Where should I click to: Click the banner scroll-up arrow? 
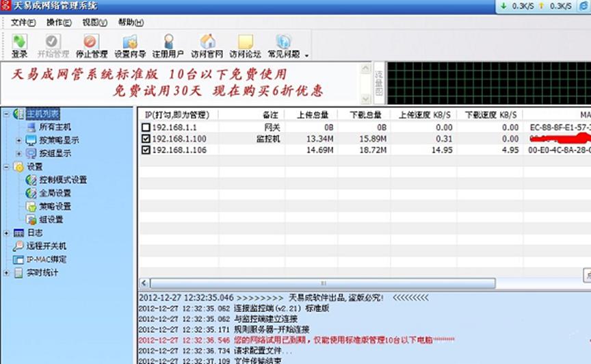click(x=365, y=68)
